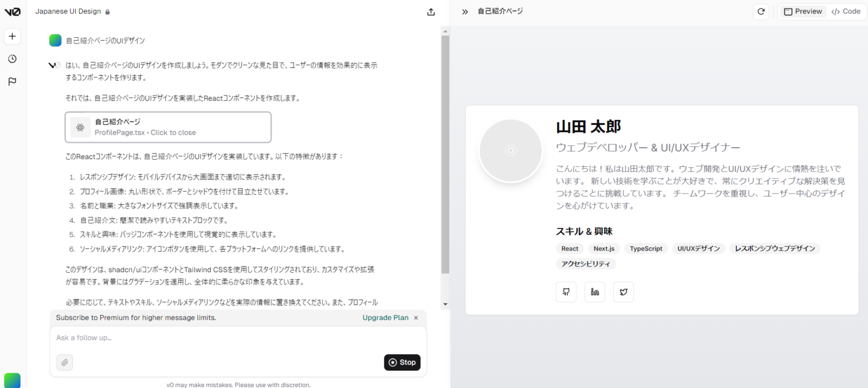Click the v0 logo icon
Viewport: 868px width, 388px height.
tap(12, 12)
